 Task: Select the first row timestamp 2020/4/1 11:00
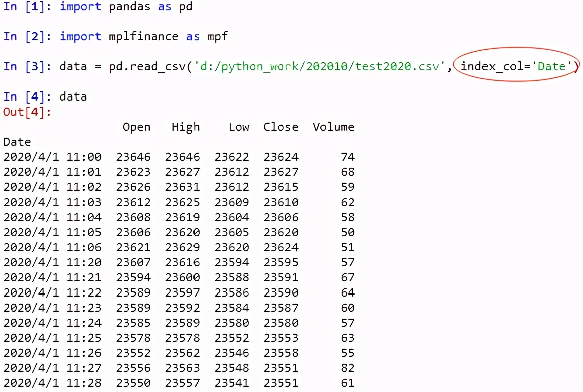[x=53, y=157]
